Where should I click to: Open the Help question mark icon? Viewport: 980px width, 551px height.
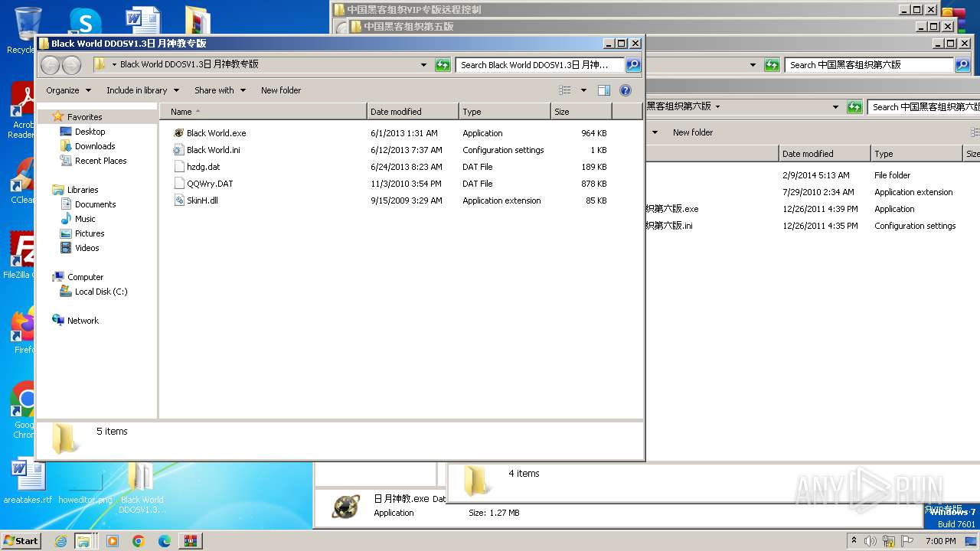click(626, 90)
